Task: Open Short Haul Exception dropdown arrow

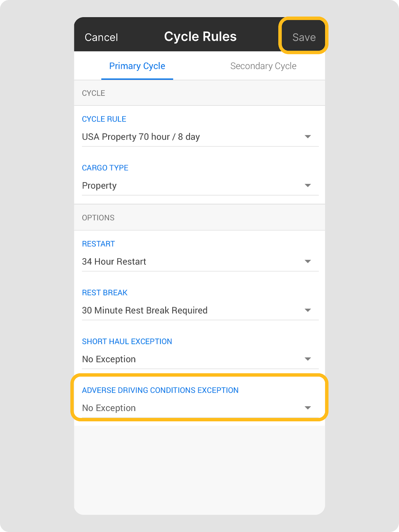Action: (308, 359)
